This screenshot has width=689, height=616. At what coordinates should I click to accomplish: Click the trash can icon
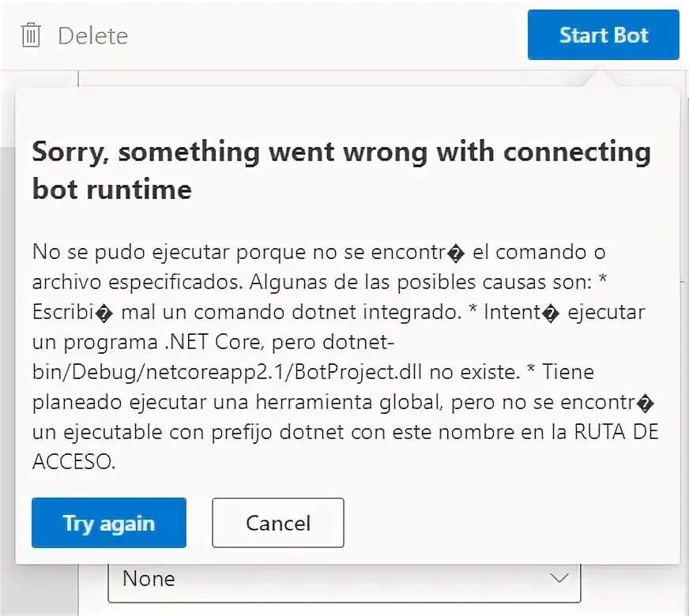point(31,35)
